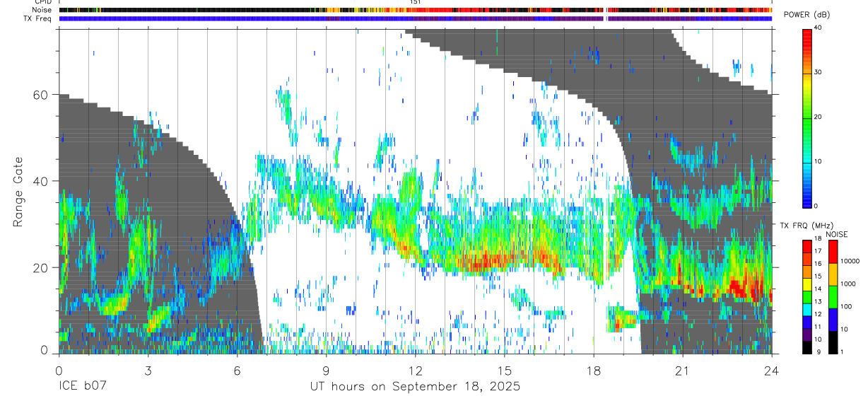Screen dimensions: 868x401
Task: Click the Noise color strip above the plot
Action: (x=415, y=10)
